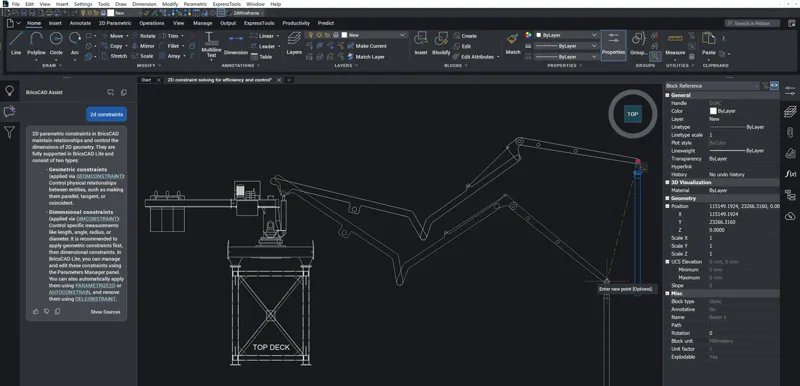Click the Show Sources button
Viewport: 800px width, 386px height.
(x=106, y=312)
